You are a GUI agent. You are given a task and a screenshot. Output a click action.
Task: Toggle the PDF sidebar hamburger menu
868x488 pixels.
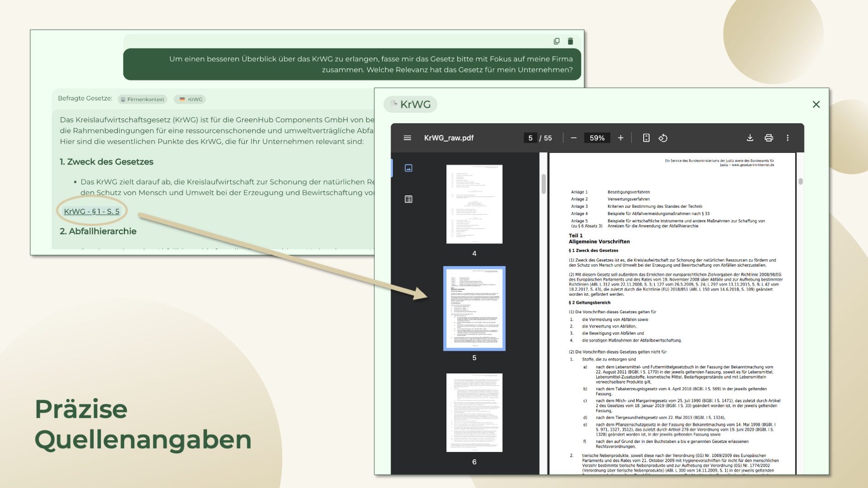408,138
